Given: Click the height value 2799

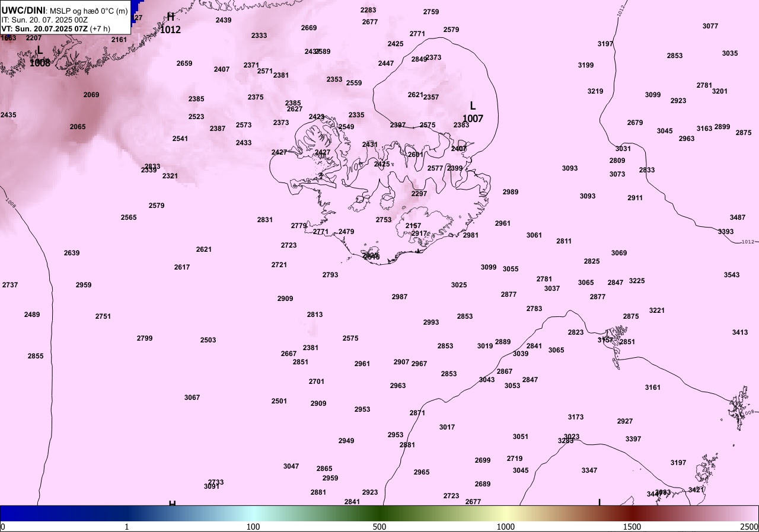Looking at the screenshot, I should tap(145, 338).
